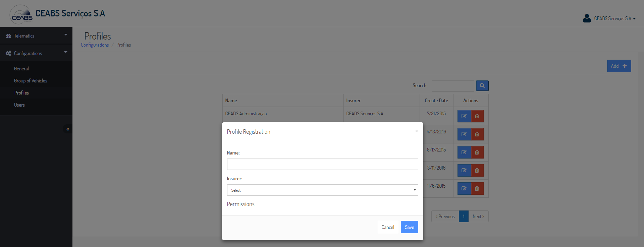Collapse the Configurations menu

coord(36,53)
